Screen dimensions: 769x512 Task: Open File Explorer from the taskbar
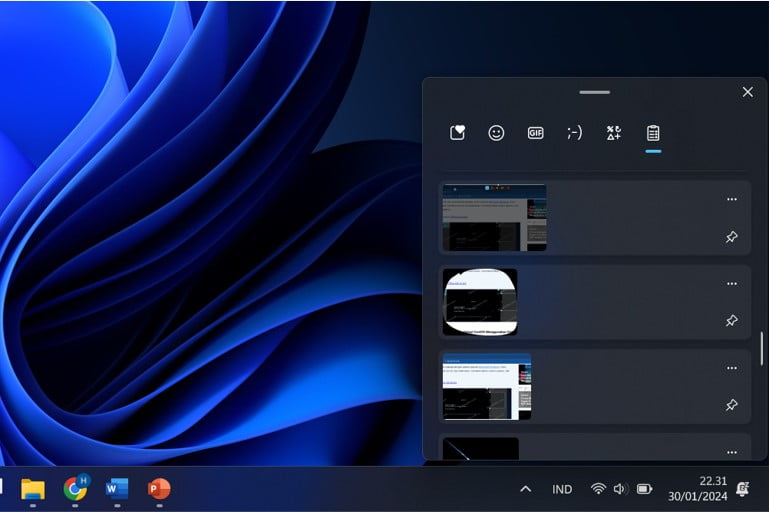[x=33, y=488]
